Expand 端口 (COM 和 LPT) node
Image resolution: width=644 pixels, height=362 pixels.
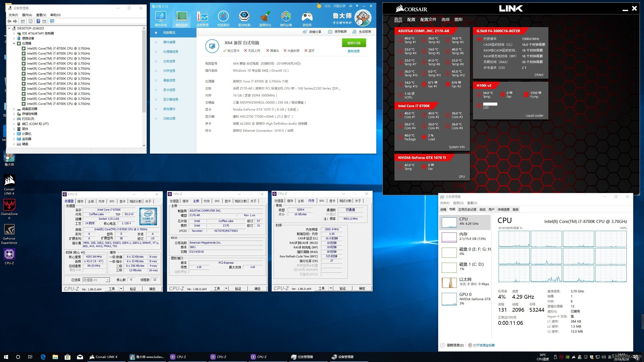pos(14,124)
